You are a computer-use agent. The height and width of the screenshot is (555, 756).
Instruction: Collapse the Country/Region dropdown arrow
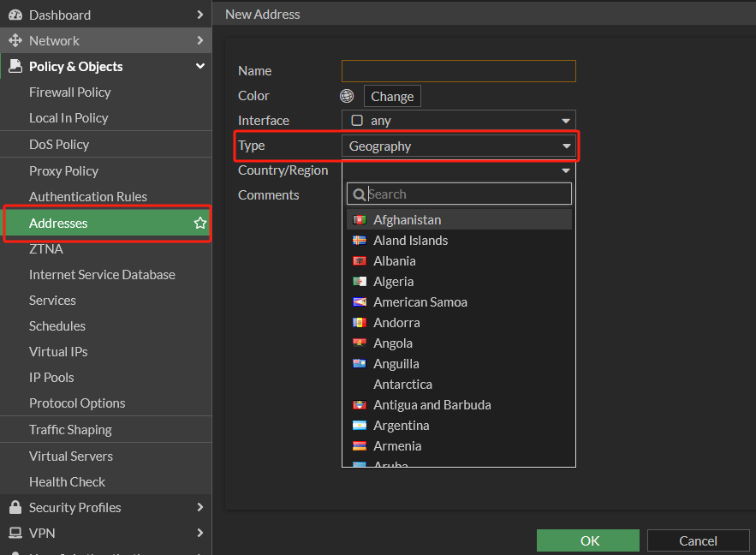pyautogui.click(x=565, y=170)
